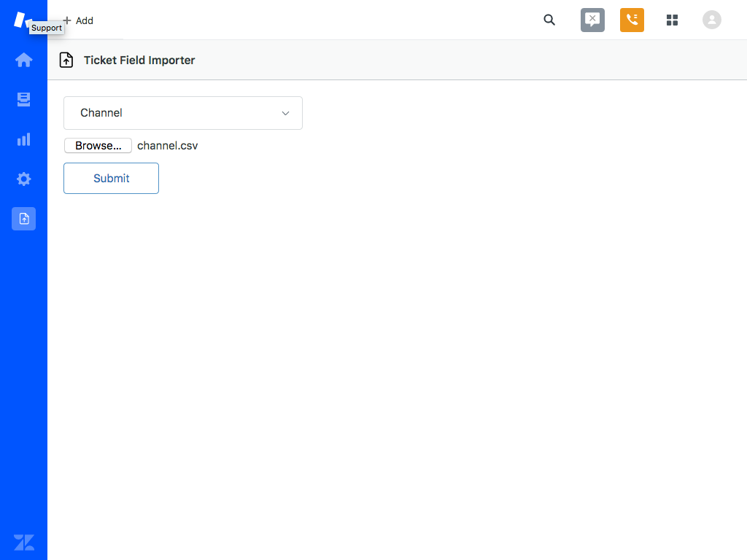The width and height of the screenshot is (747, 560).
Task: Click the file upload icon beside Ticket Field Importer
Action: [66, 60]
